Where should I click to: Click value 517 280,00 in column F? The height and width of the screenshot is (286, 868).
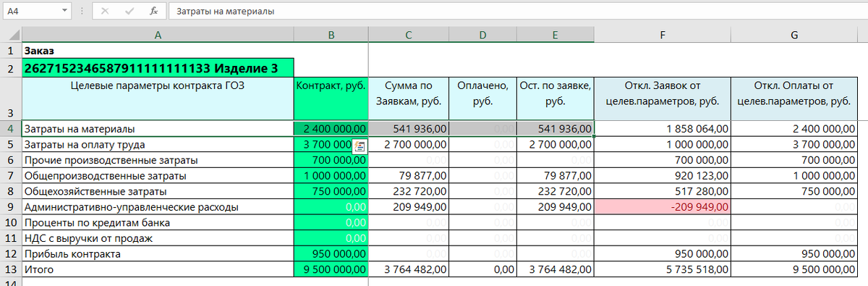pos(662,191)
